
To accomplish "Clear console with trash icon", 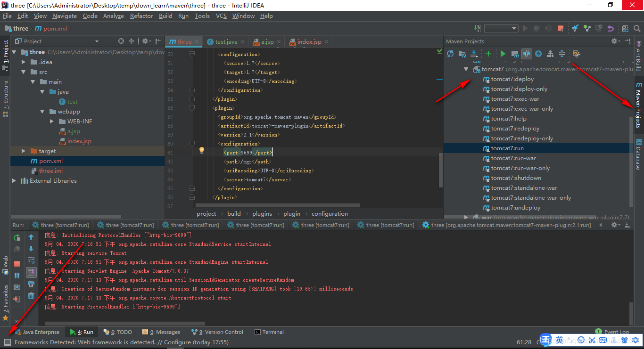I will pyautogui.click(x=31, y=296).
